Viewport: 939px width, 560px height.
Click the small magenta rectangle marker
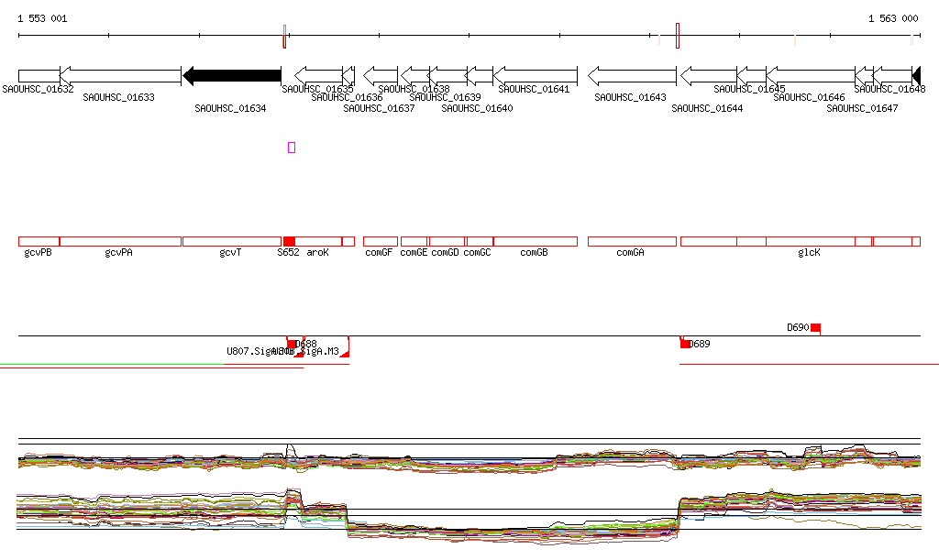pyautogui.click(x=292, y=148)
